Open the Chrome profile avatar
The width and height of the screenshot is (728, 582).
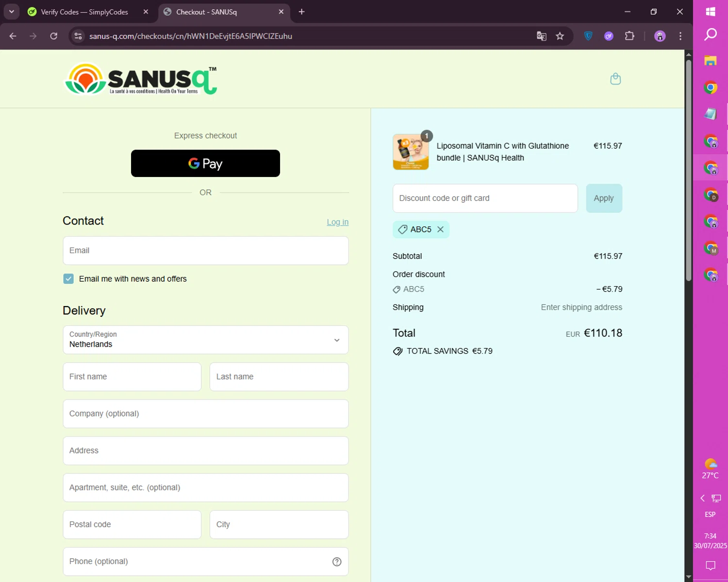660,36
